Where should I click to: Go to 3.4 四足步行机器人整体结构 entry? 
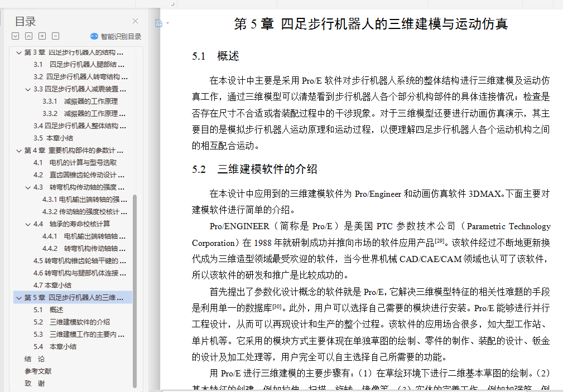80,125
